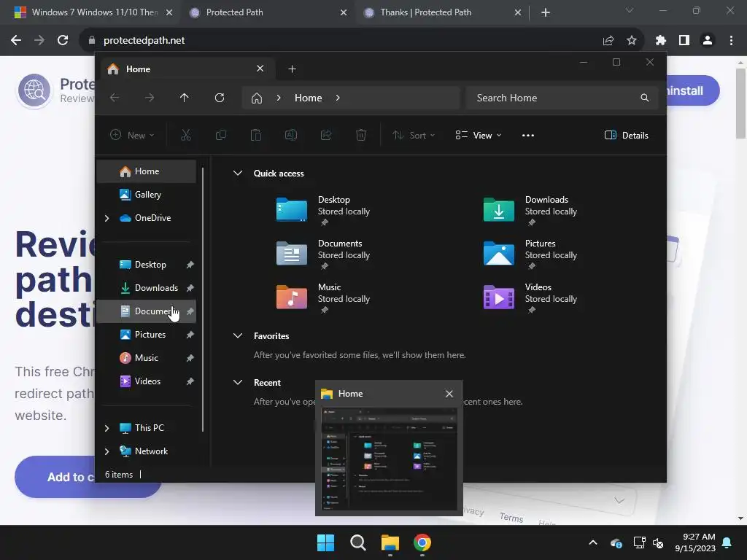The image size is (747, 560).
Task: Click Explorer's back navigation arrow
Action: (115, 98)
